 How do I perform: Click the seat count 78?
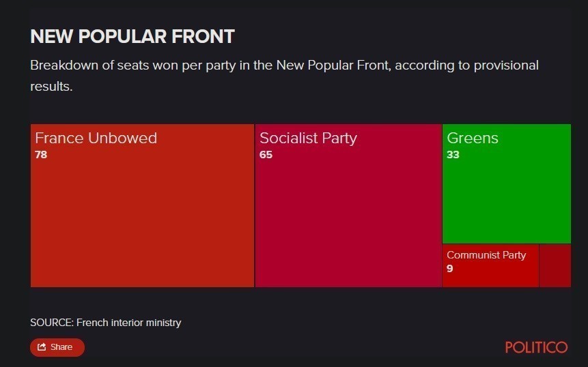[x=41, y=155]
